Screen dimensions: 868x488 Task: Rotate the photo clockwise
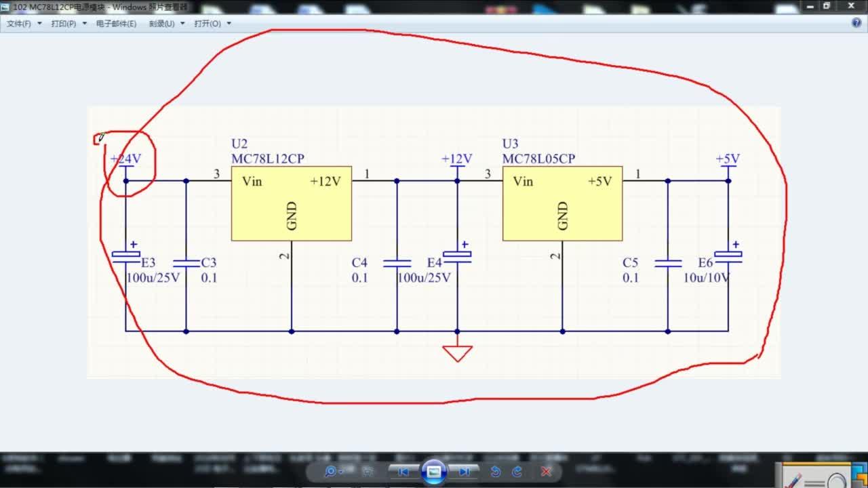click(517, 472)
